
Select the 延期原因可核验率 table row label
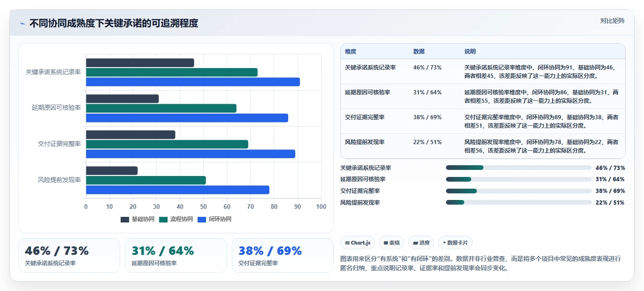(368, 92)
